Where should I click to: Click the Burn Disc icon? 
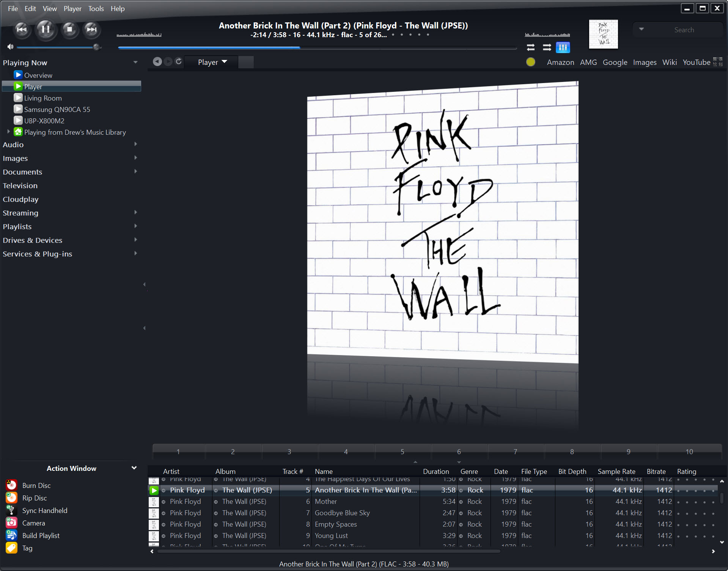coord(11,485)
